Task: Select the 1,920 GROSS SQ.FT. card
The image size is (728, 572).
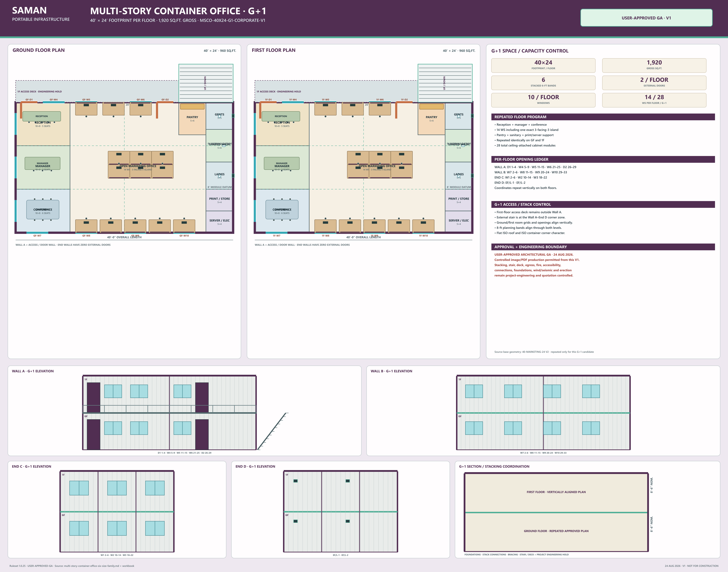Action: pyautogui.click(x=654, y=65)
